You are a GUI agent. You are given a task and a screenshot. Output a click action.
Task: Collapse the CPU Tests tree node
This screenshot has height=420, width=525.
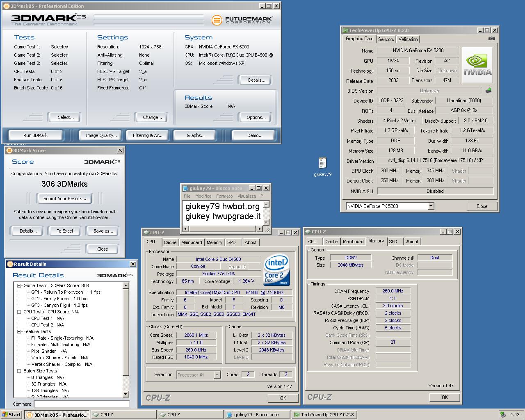pos(19,312)
